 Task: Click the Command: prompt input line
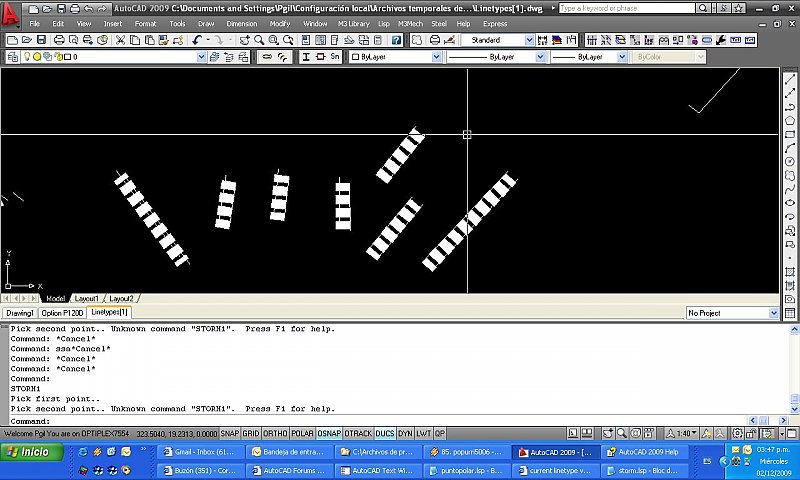tap(378, 421)
